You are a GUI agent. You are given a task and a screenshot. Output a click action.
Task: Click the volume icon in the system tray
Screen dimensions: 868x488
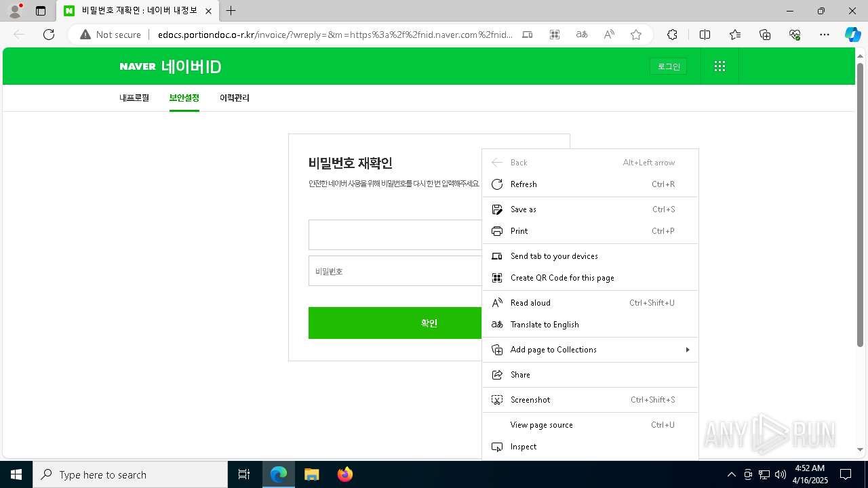point(780,474)
